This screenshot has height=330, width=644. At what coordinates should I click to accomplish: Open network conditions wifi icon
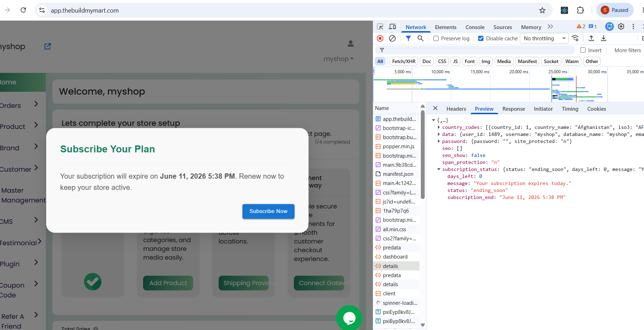click(x=575, y=38)
